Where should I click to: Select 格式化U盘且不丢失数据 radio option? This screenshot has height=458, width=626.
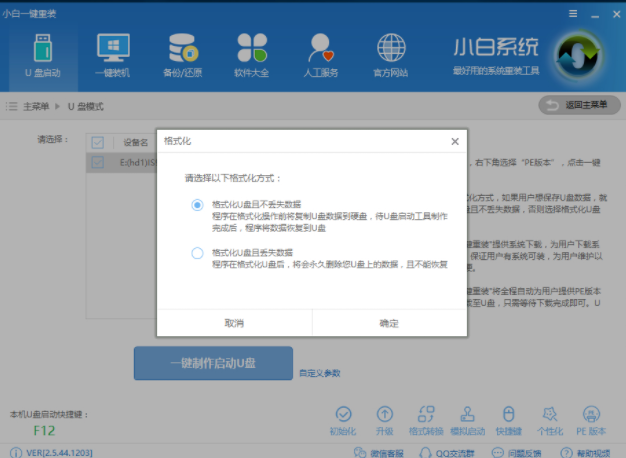(197, 205)
